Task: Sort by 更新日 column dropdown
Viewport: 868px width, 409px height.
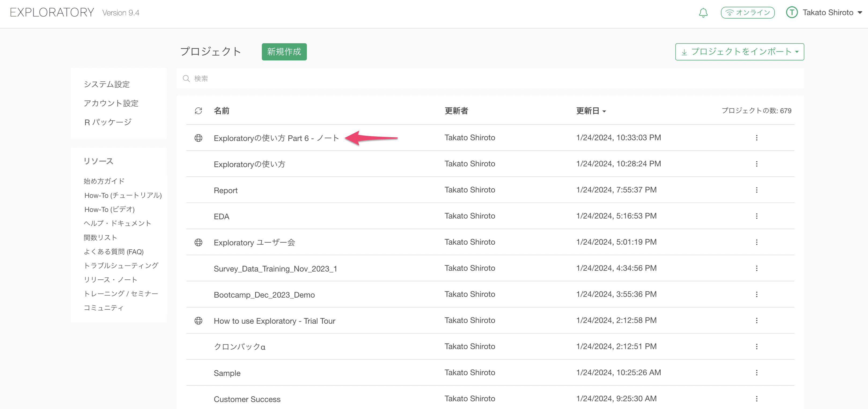Action: pyautogui.click(x=591, y=111)
